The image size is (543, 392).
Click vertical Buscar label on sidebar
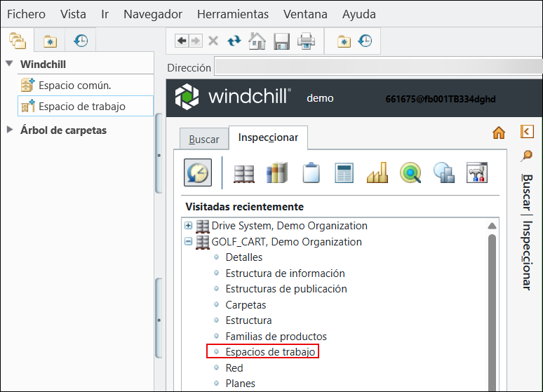527,193
